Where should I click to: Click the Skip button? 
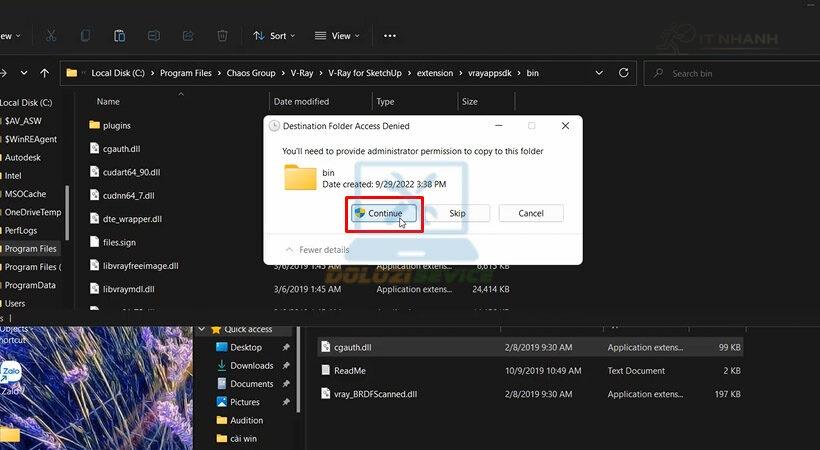click(457, 213)
